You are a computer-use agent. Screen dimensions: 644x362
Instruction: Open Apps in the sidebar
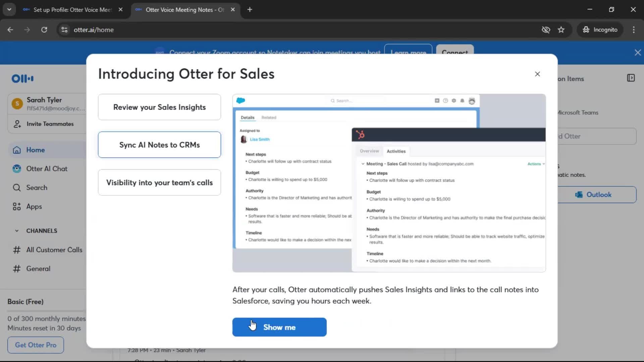(x=47, y=206)
